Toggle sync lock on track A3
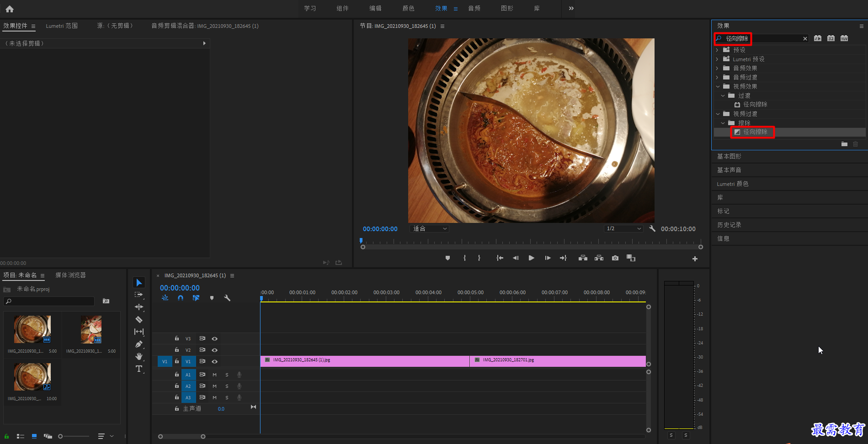 click(202, 397)
